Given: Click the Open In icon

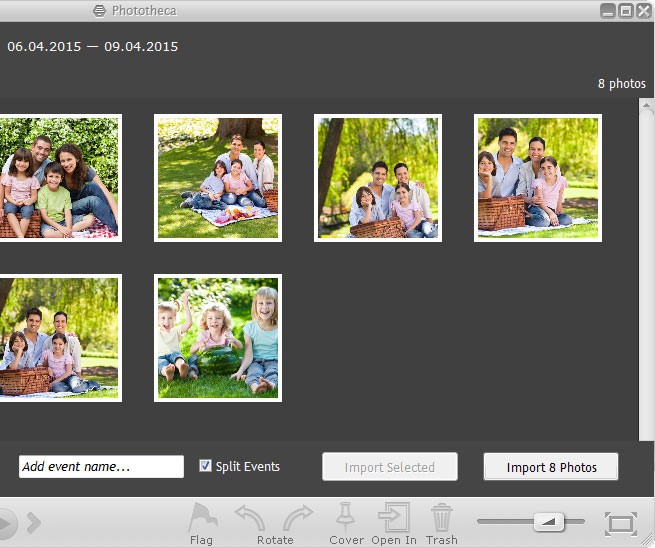Looking at the screenshot, I should [394, 517].
